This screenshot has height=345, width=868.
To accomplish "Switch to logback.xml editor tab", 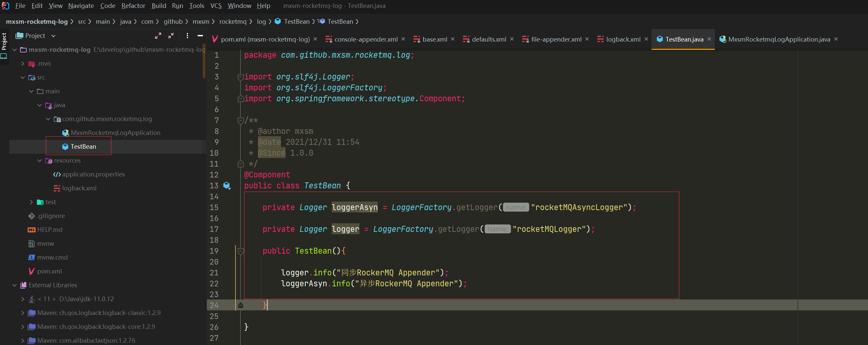I will pyautogui.click(x=623, y=39).
